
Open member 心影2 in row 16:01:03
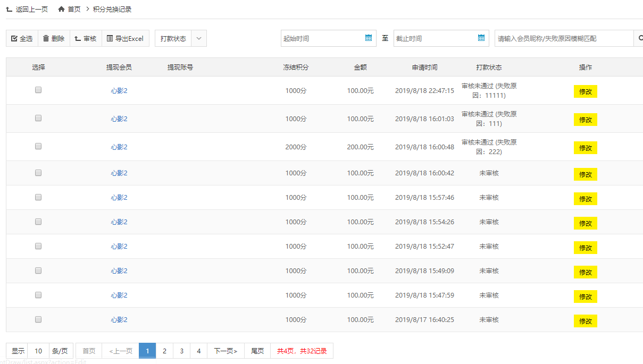119,118
